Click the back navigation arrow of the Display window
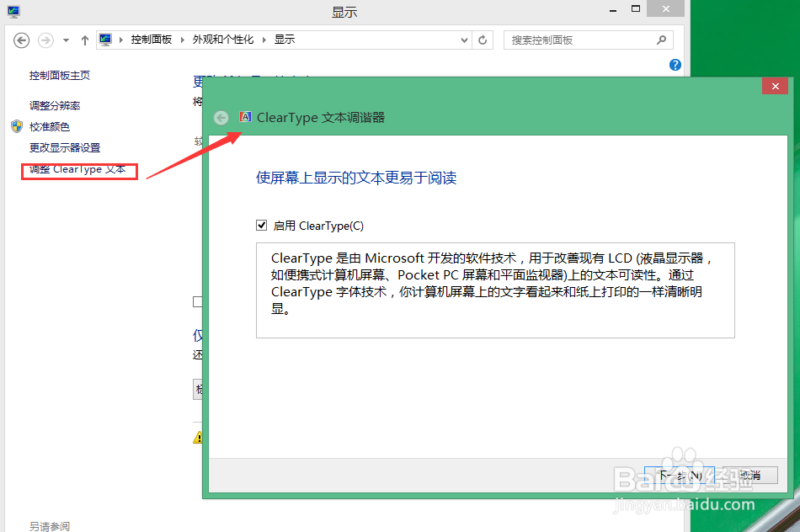The height and width of the screenshot is (532, 800). tap(21, 40)
